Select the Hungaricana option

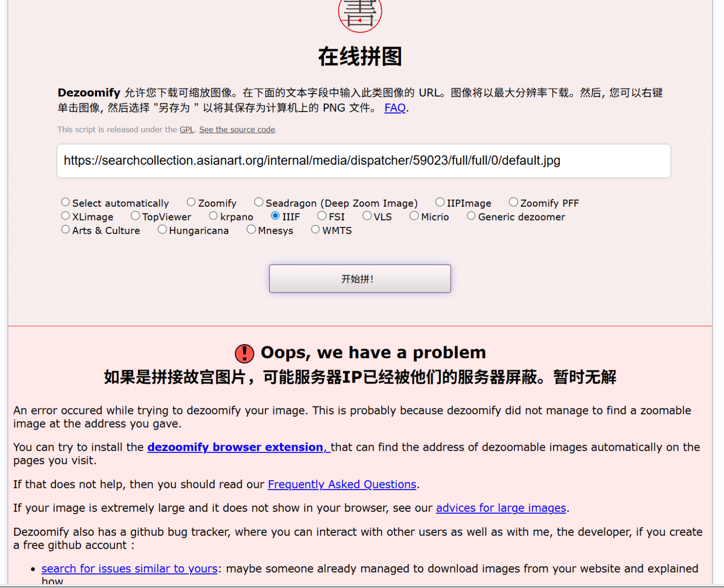(x=163, y=229)
